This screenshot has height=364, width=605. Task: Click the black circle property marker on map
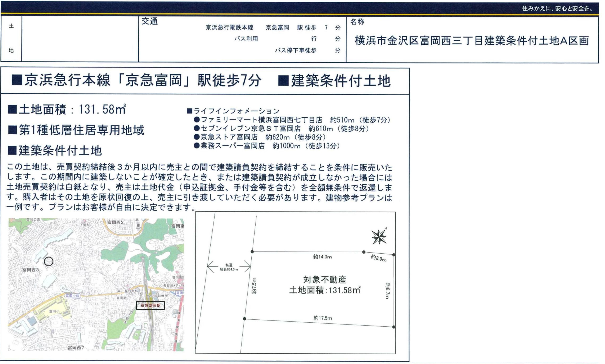[49, 261]
